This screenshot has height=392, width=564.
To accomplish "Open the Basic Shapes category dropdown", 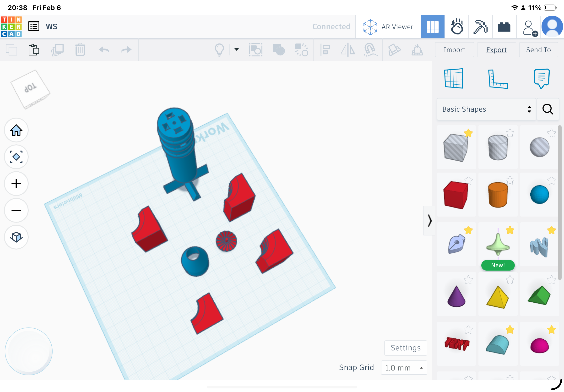I will [x=486, y=109].
